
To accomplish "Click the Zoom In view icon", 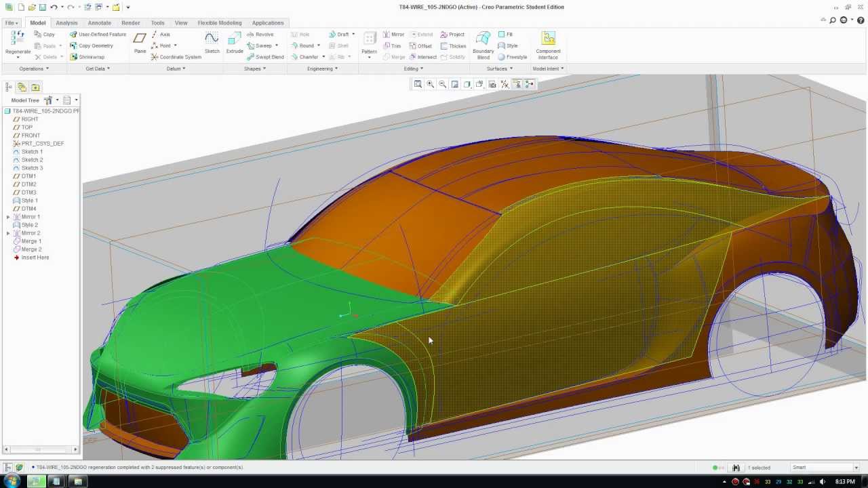I will pyautogui.click(x=430, y=84).
